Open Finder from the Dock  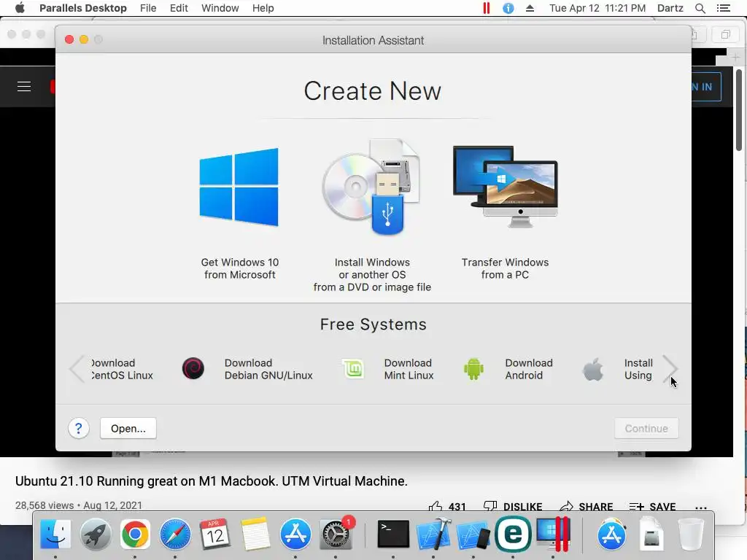click(55, 534)
